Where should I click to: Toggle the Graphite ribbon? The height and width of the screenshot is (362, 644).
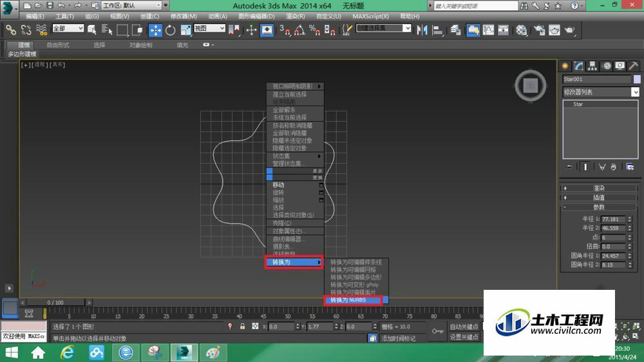click(x=473, y=30)
